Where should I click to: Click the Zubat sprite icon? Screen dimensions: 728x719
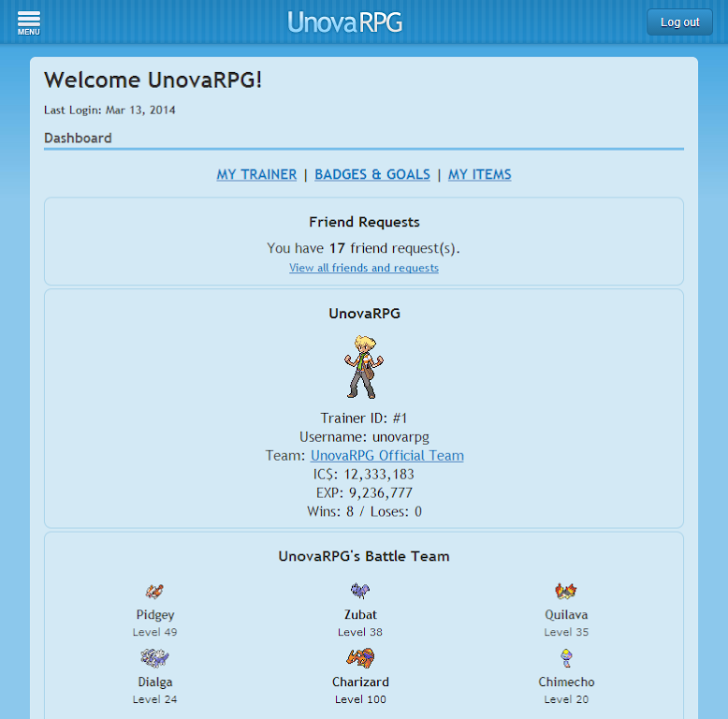coord(360,591)
